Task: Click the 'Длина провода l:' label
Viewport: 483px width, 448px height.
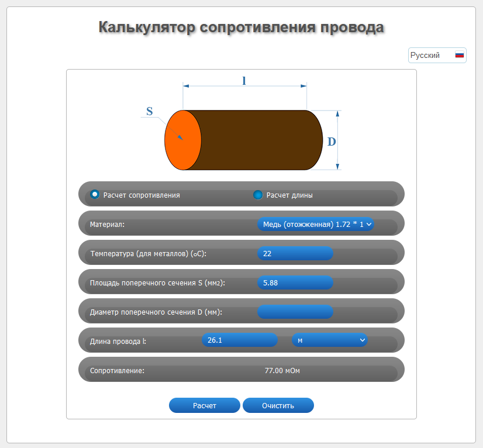Action: (118, 342)
